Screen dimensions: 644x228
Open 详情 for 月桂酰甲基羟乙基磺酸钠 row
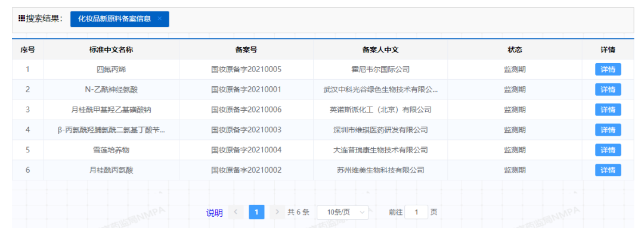[x=608, y=110]
